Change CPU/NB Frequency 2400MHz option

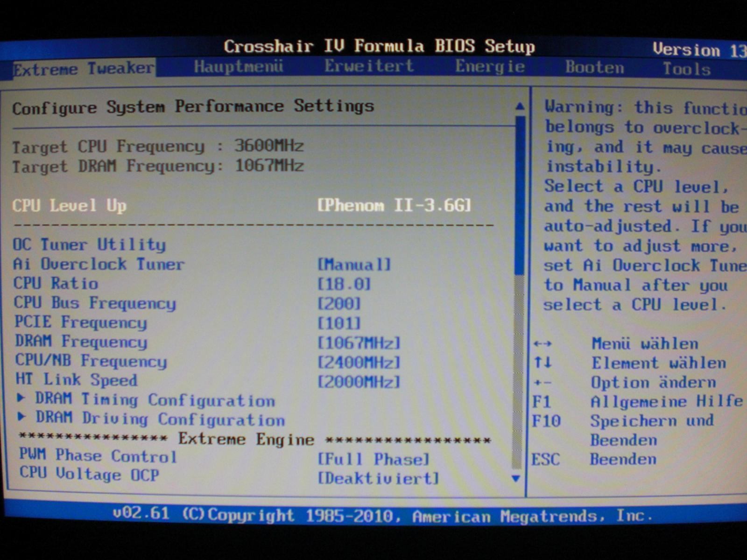pos(359,363)
